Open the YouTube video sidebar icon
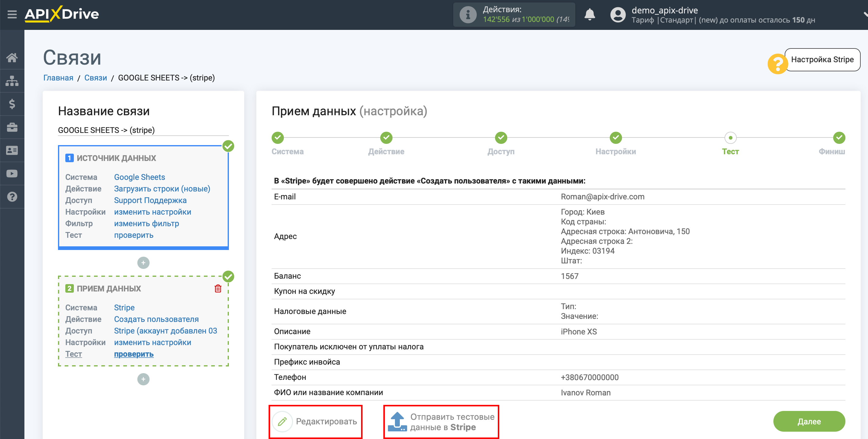 [12, 174]
